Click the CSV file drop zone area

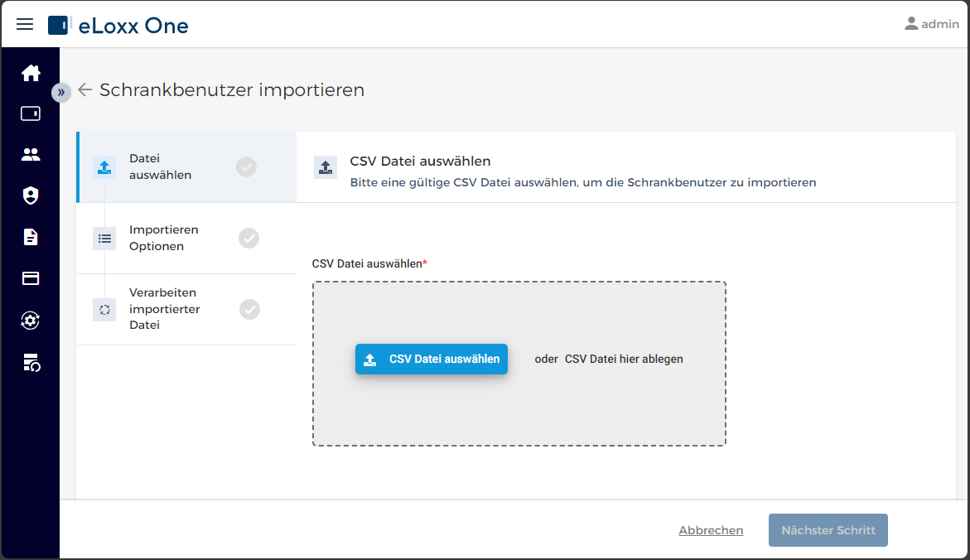[519, 364]
